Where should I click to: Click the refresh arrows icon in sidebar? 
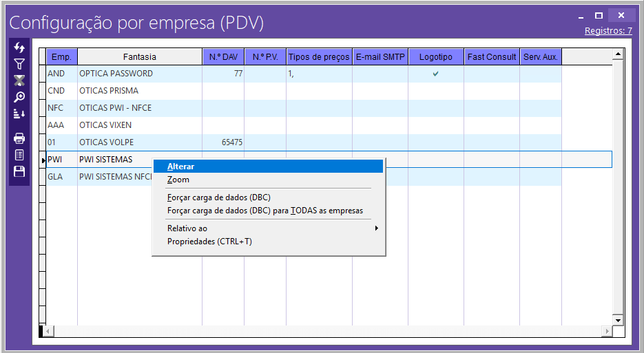19,47
